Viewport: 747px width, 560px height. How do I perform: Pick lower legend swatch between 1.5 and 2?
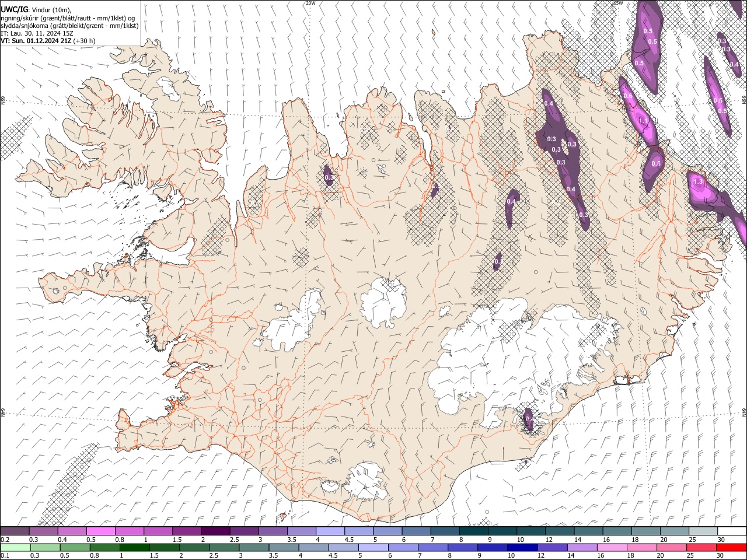click(x=164, y=547)
